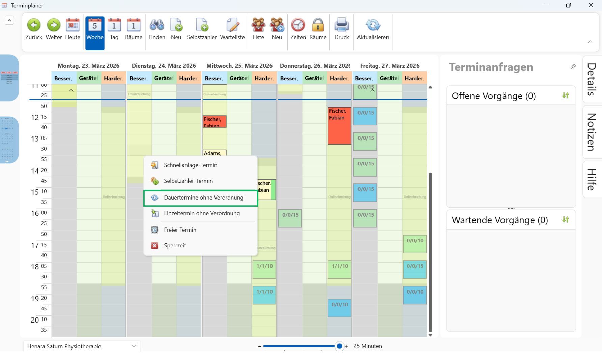Collapse the toolbar ribbon with the chevron
The height and width of the screenshot is (364, 602).
click(x=590, y=42)
